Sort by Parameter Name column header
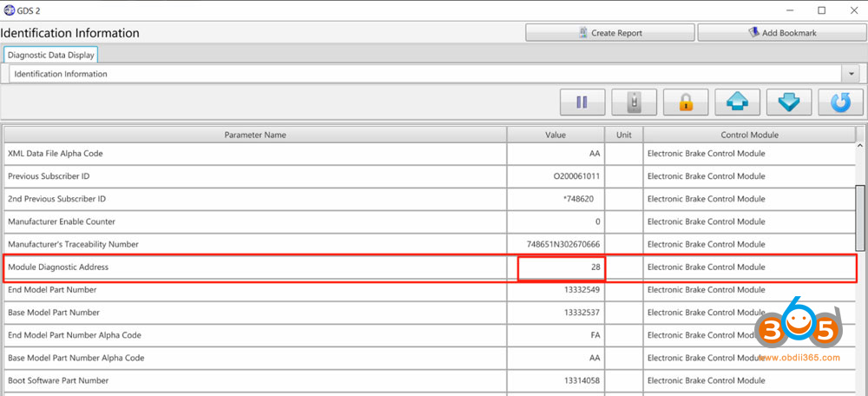Viewport: 868px width, 396px height. pos(255,135)
